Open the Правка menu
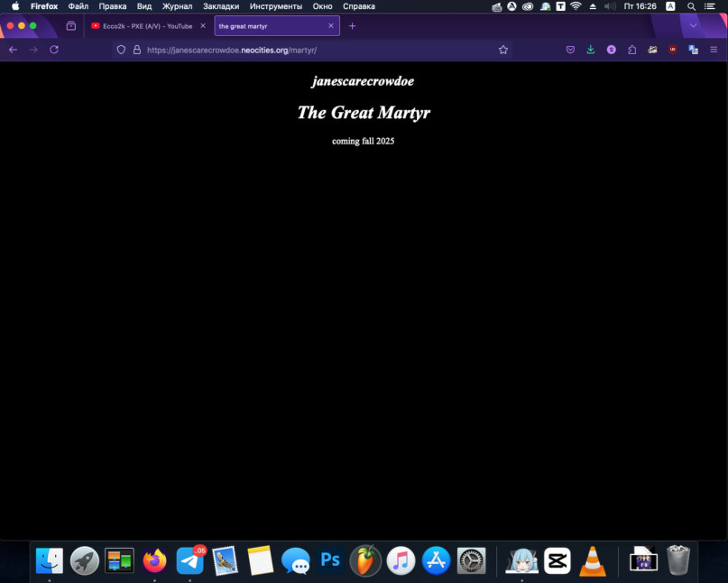728x583 pixels. click(x=113, y=6)
